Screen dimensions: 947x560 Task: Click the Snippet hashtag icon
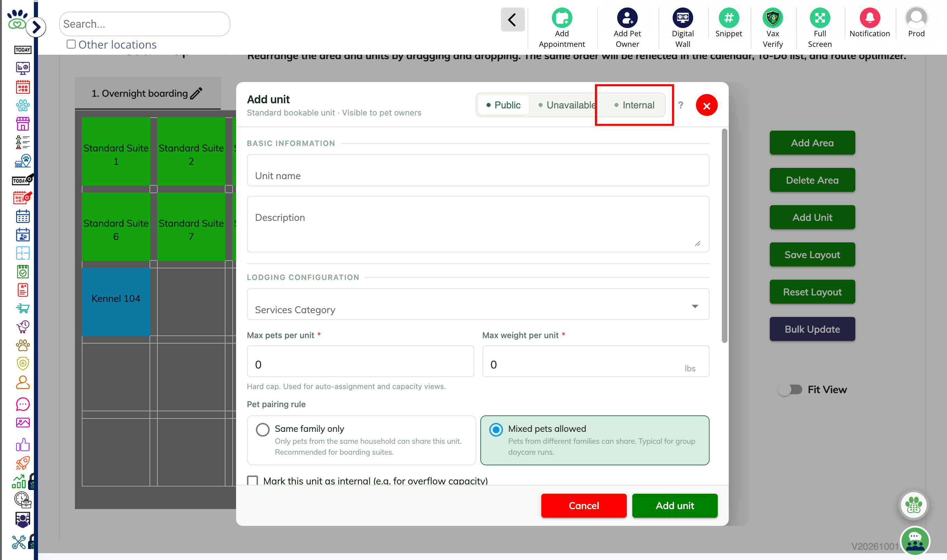[x=728, y=18]
